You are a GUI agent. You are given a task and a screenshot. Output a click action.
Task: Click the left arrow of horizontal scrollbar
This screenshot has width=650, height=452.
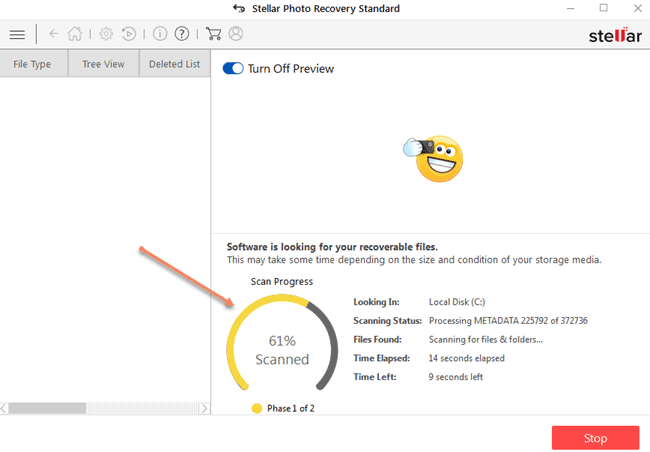point(5,408)
